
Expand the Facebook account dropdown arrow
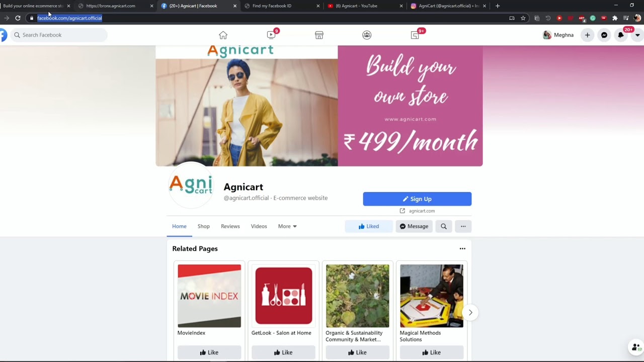(x=637, y=35)
